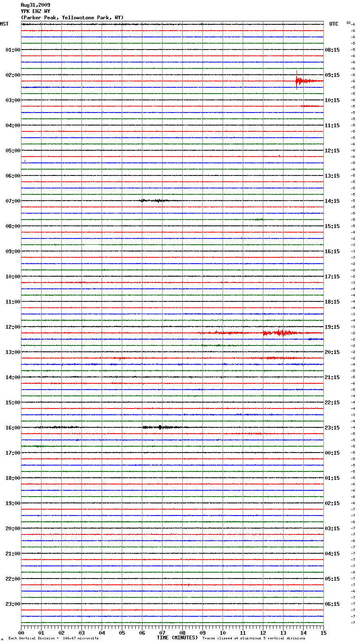The height and width of the screenshot is (644, 357).
Task: Click the '21:00' MST time label
Action: click(x=13, y=554)
